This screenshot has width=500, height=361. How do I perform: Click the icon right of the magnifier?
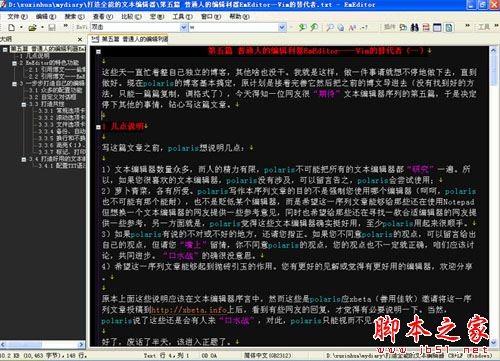click(x=340, y=28)
